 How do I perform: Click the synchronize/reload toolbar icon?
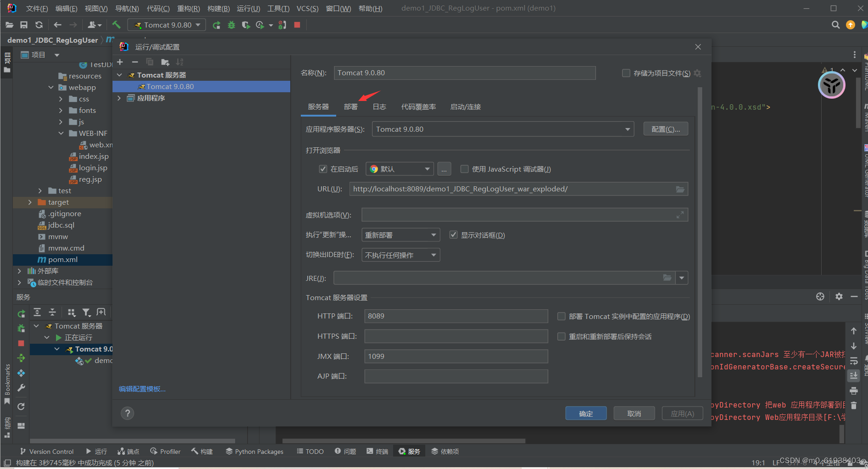click(39, 25)
